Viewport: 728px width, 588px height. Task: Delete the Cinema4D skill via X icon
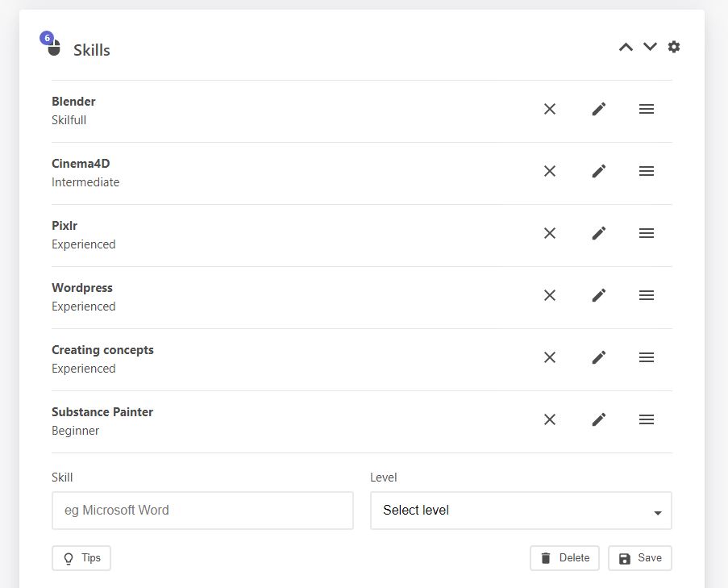(x=550, y=171)
